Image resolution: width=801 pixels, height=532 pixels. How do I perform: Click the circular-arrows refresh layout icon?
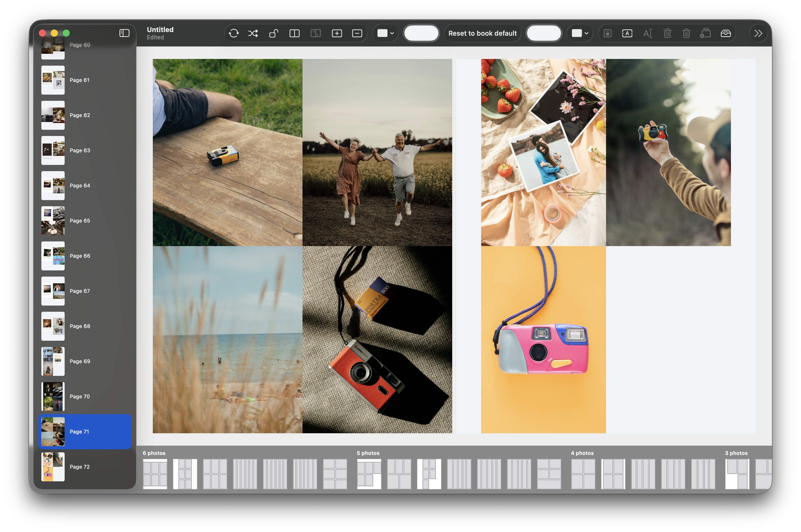point(234,33)
